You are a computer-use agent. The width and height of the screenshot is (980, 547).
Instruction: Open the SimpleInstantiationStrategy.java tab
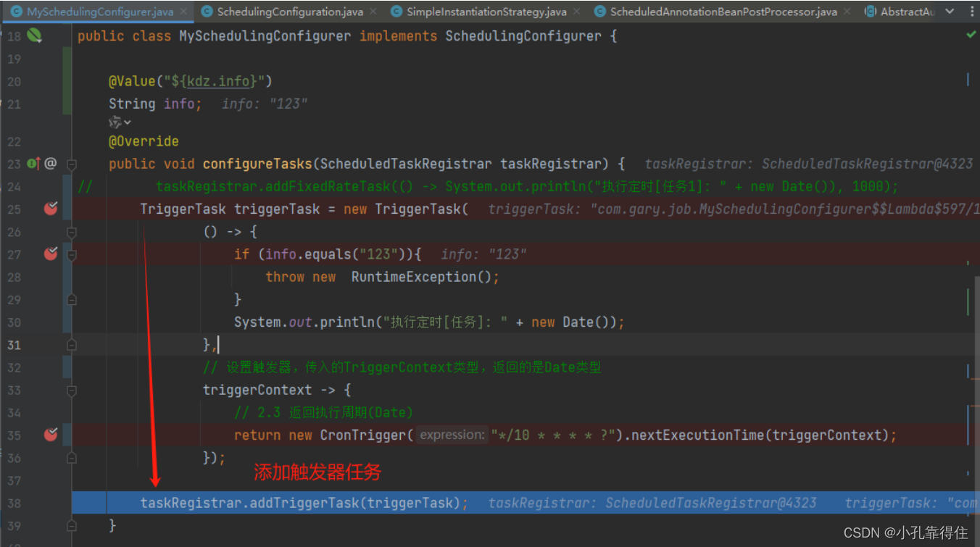[x=486, y=12]
